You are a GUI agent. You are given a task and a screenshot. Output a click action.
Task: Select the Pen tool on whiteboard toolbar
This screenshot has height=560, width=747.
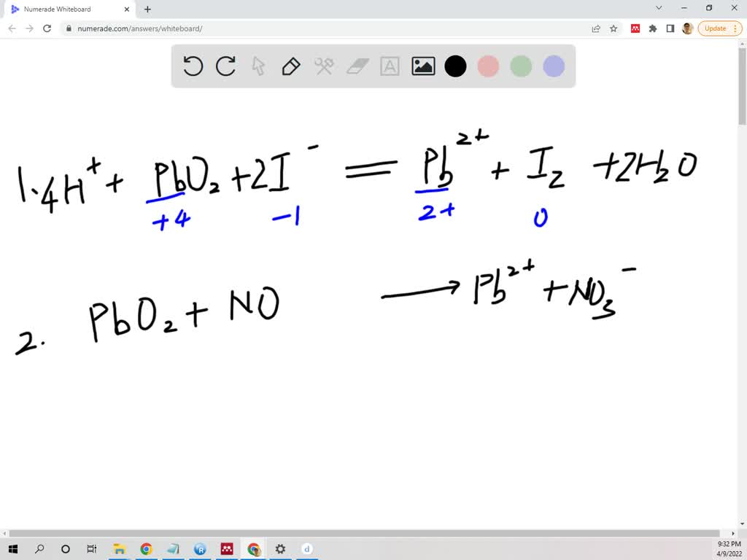coord(291,66)
